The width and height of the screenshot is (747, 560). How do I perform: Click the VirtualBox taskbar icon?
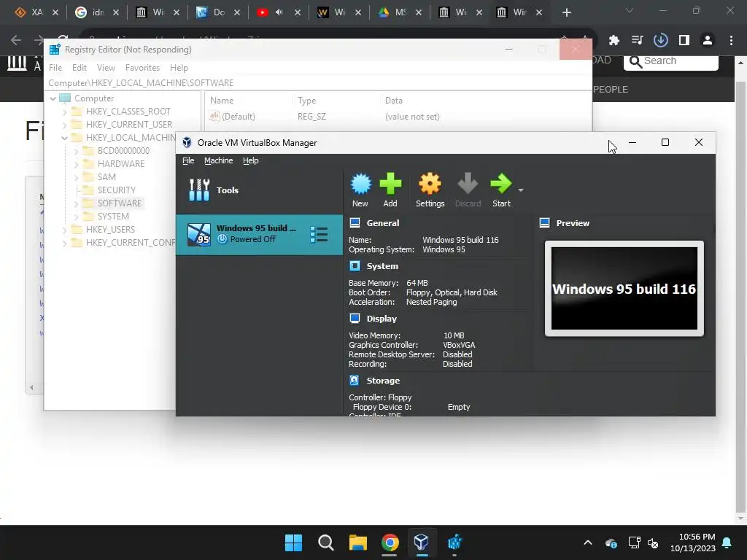421,542
